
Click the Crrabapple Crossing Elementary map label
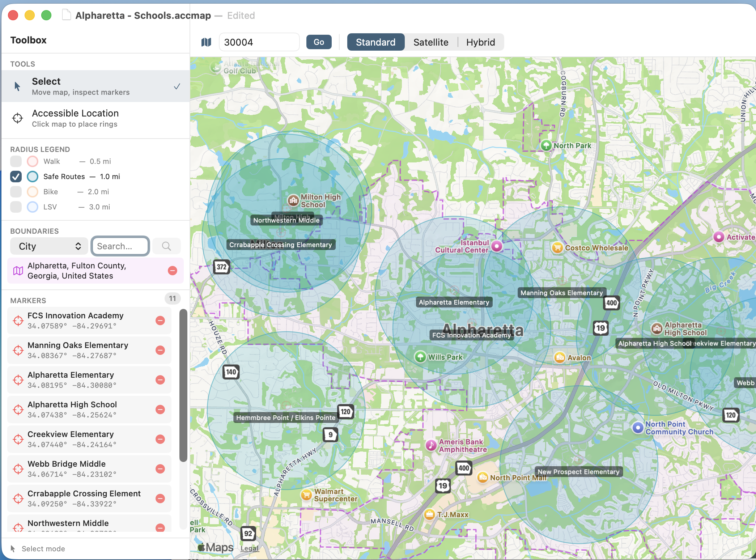[x=281, y=245]
